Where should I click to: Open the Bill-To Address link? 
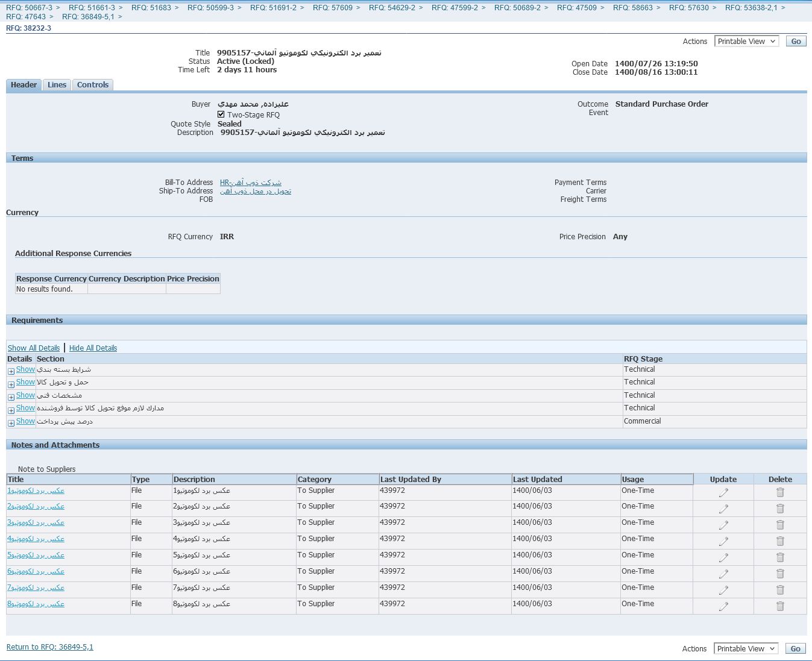point(251,183)
